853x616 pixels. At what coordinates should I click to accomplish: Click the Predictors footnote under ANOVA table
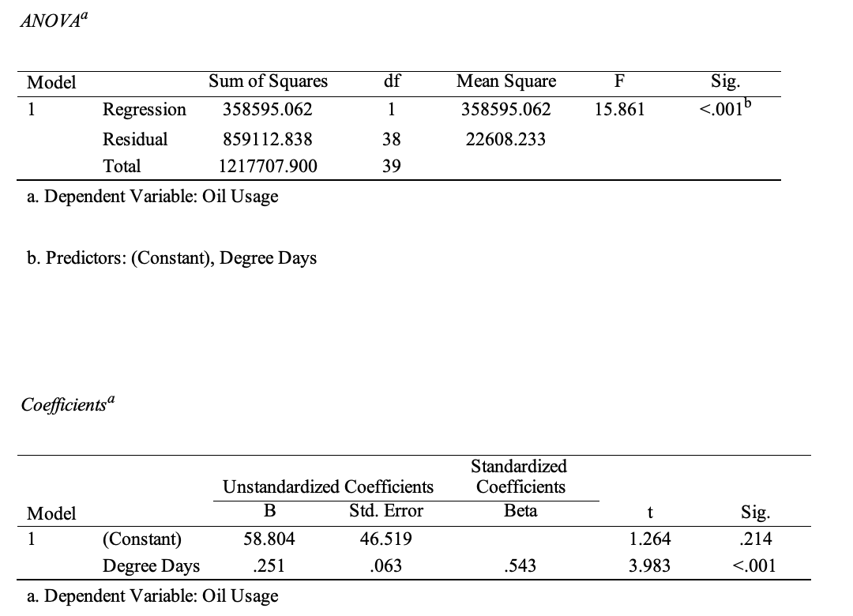[x=172, y=258]
